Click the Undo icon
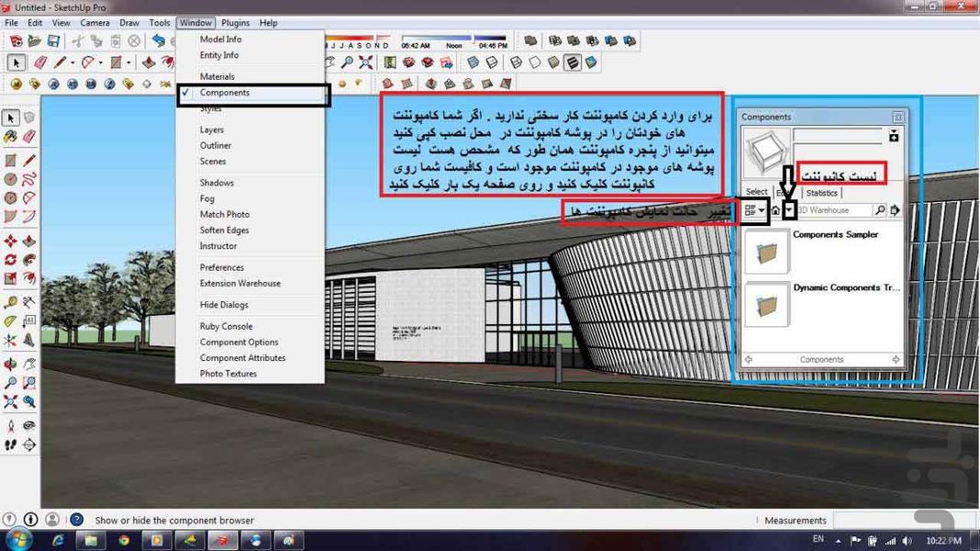Image resolution: width=980 pixels, height=551 pixels. coord(156,39)
